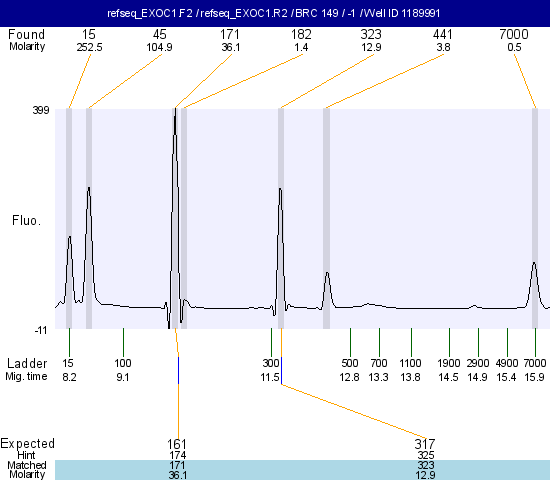Click the hint value 325

(x=426, y=455)
